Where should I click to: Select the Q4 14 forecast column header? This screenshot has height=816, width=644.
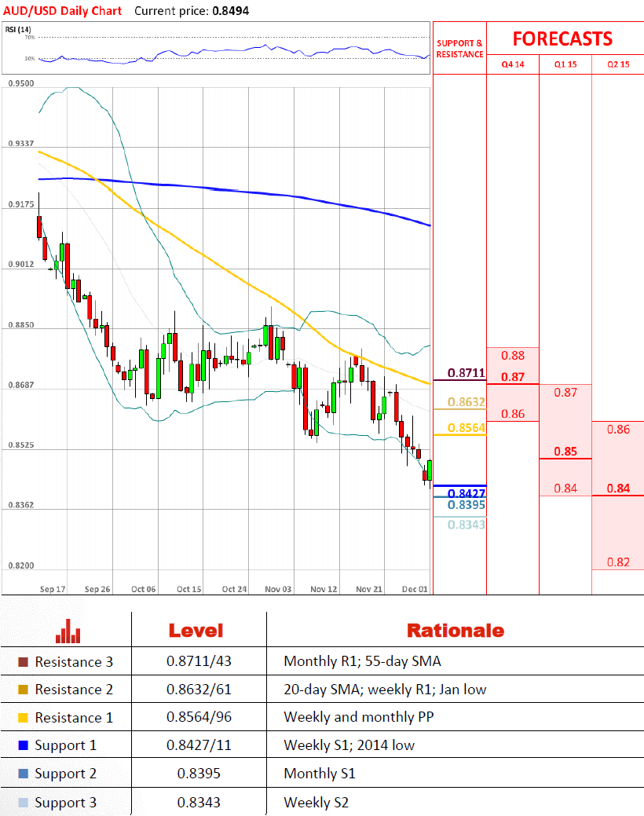coord(513,64)
